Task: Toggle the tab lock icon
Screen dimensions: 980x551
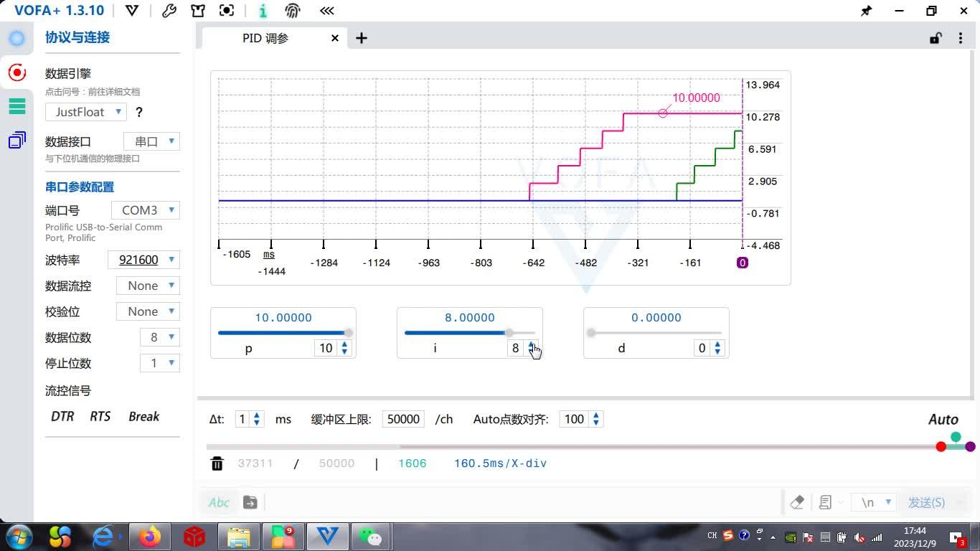Action: tap(936, 38)
